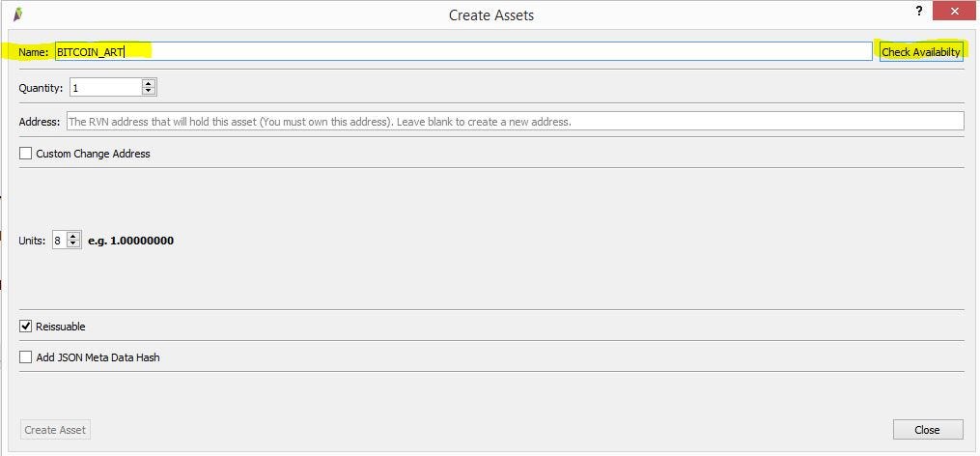Enable the Custom Change Address checkbox
The image size is (980, 456).
click(26, 154)
